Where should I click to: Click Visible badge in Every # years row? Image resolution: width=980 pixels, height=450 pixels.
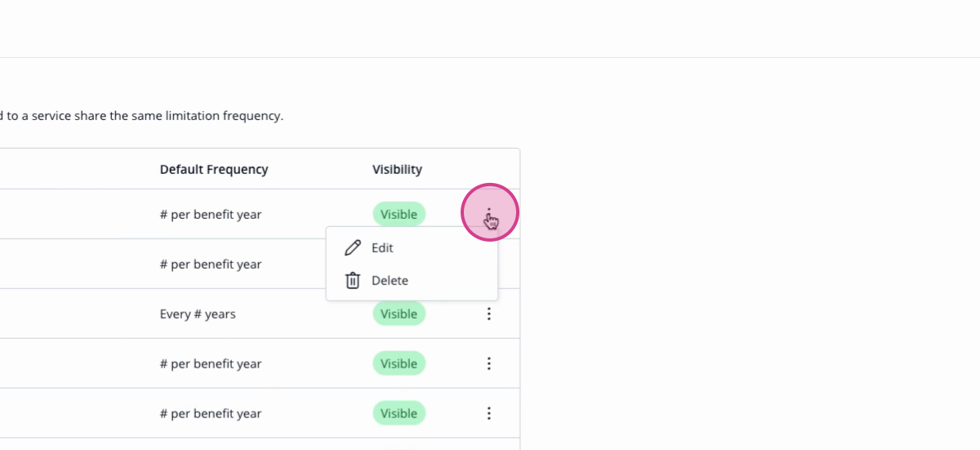tap(399, 314)
